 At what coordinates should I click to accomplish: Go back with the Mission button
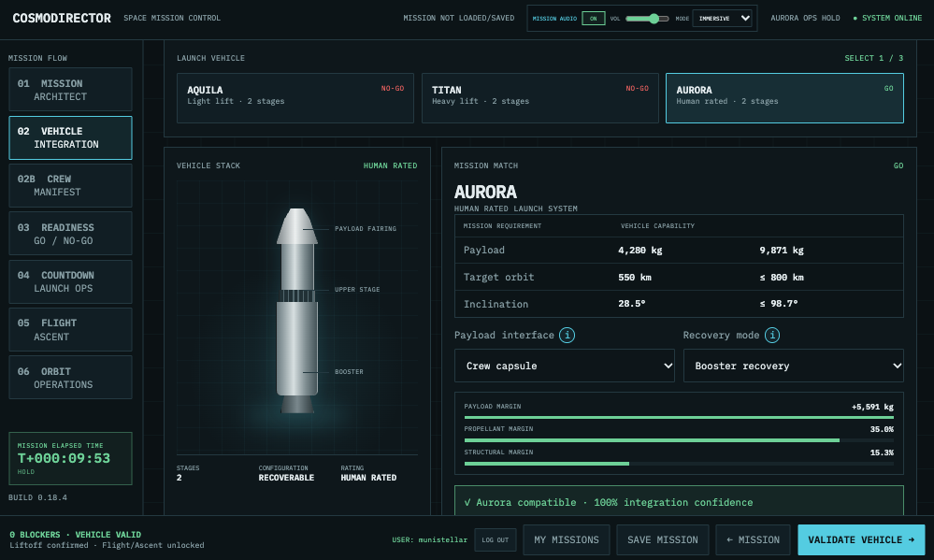tap(753, 539)
